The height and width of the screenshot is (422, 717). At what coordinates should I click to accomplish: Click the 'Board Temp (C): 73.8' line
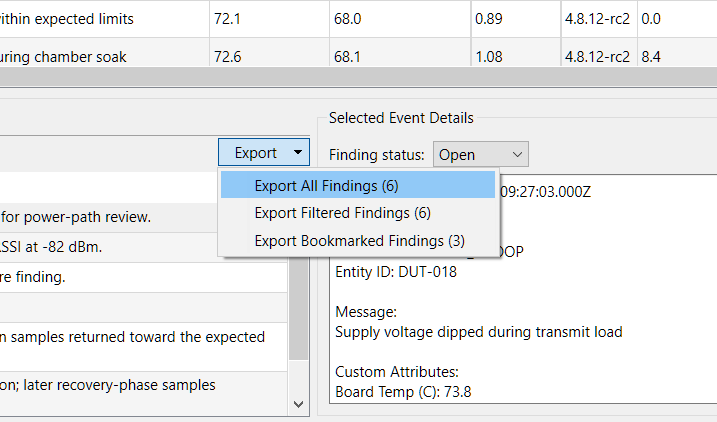[403, 392]
